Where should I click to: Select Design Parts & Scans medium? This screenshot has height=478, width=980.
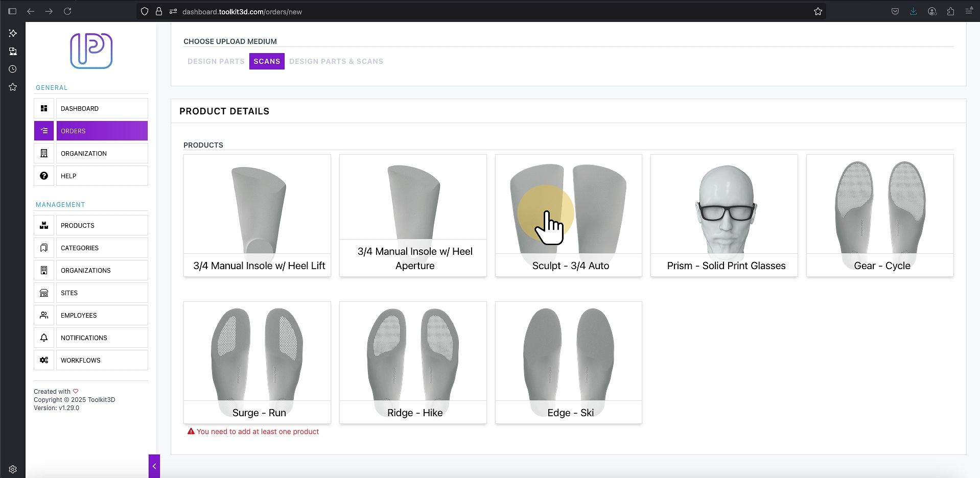[x=336, y=61]
